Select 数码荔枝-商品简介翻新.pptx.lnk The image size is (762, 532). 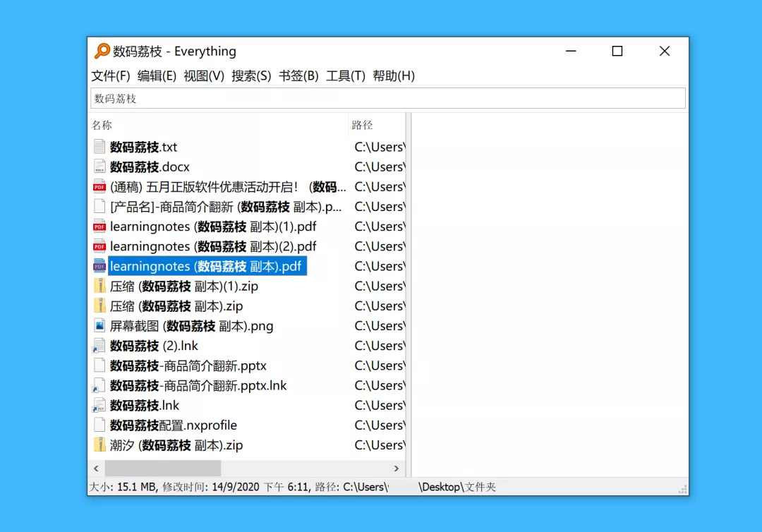pyautogui.click(x=198, y=385)
